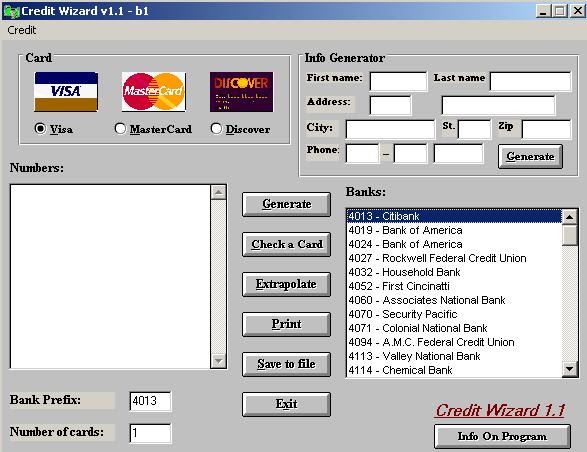Maximize the Credit Wizard window
The width and height of the screenshot is (587, 452).
click(560, 11)
